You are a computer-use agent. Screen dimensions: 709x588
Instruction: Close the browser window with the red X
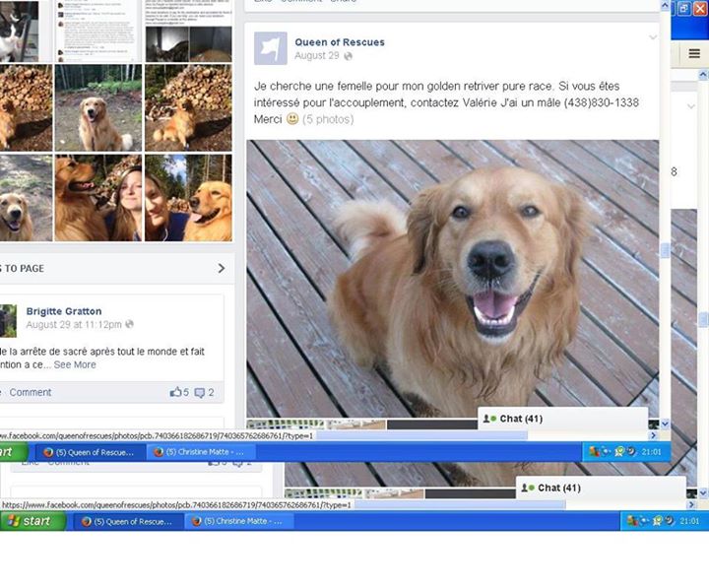(x=700, y=9)
